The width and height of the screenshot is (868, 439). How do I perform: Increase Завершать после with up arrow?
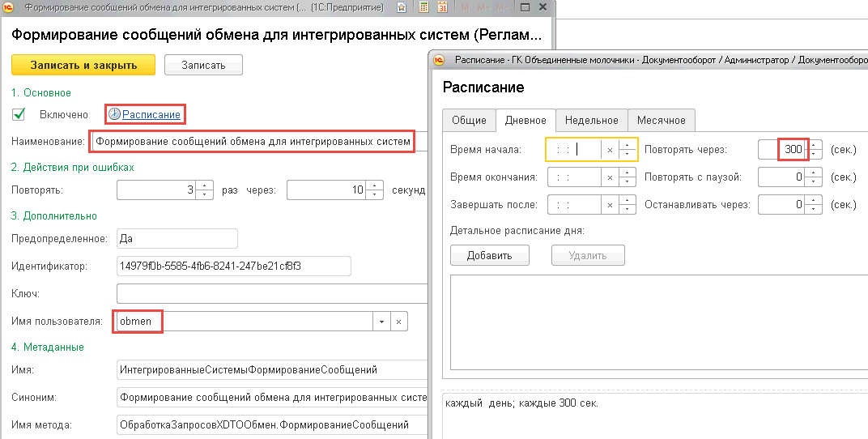click(x=628, y=200)
